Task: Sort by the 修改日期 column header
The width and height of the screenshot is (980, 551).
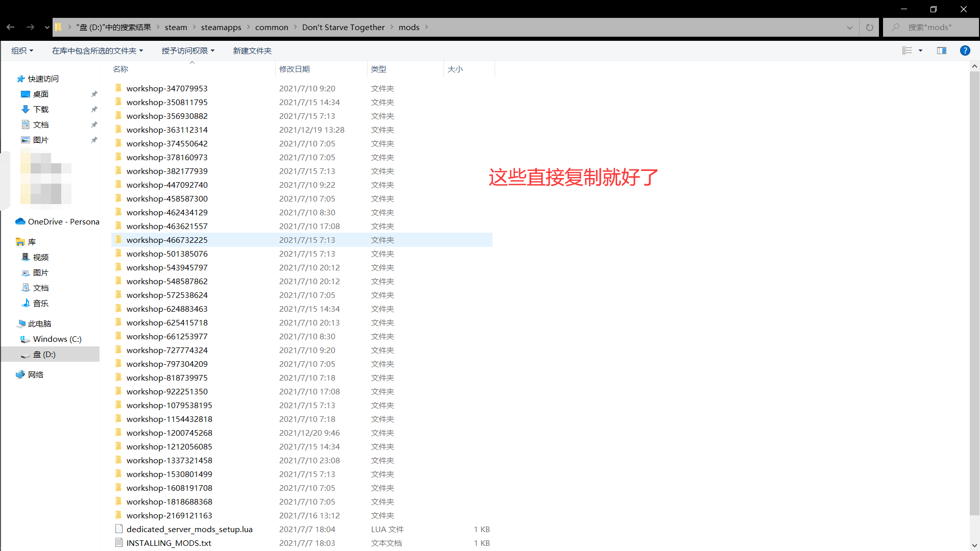Action: coord(295,69)
